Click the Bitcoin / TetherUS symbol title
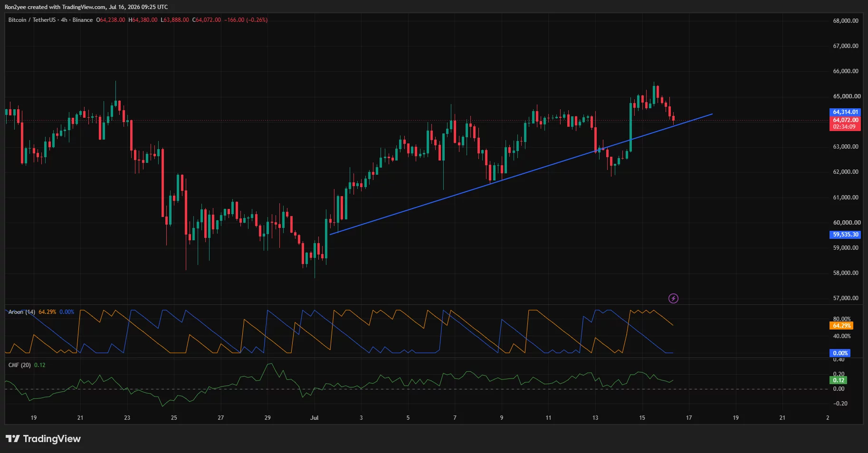The height and width of the screenshot is (453, 868). 32,20
